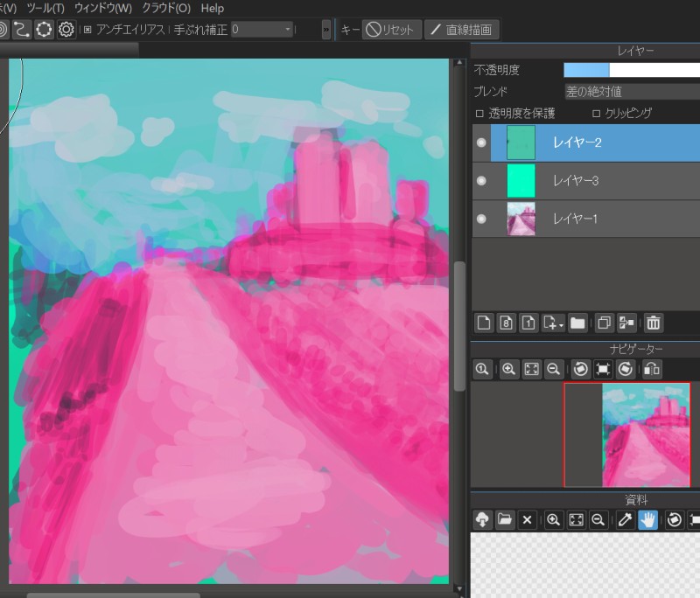Open the クラウド(O) menu
700x598 pixels.
[166, 8]
